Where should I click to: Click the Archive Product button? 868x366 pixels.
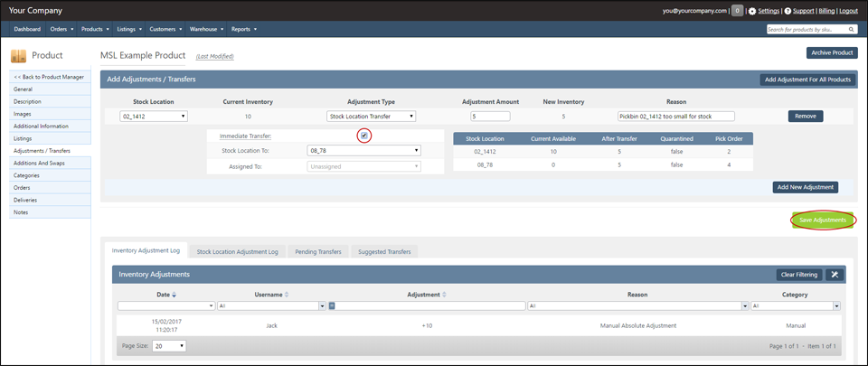832,52
